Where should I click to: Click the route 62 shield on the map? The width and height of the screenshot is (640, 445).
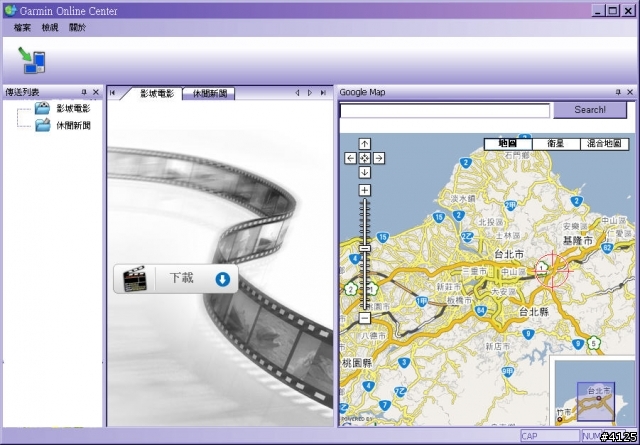coord(607,247)
